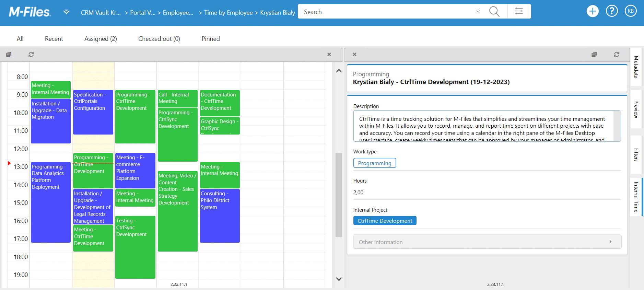Select Call - Internal Meeting event
This screenshot has width=644, height=290.
(x=178, y=98)
